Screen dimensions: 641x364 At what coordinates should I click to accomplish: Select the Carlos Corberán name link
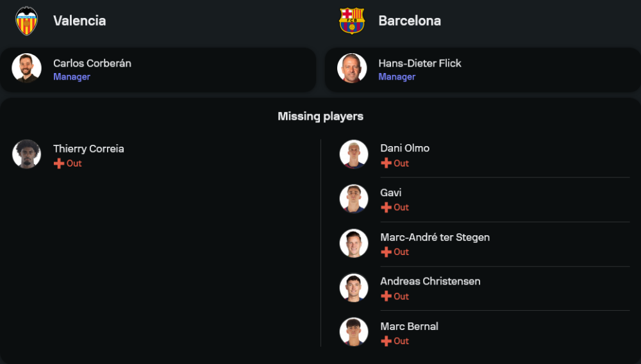92,63
